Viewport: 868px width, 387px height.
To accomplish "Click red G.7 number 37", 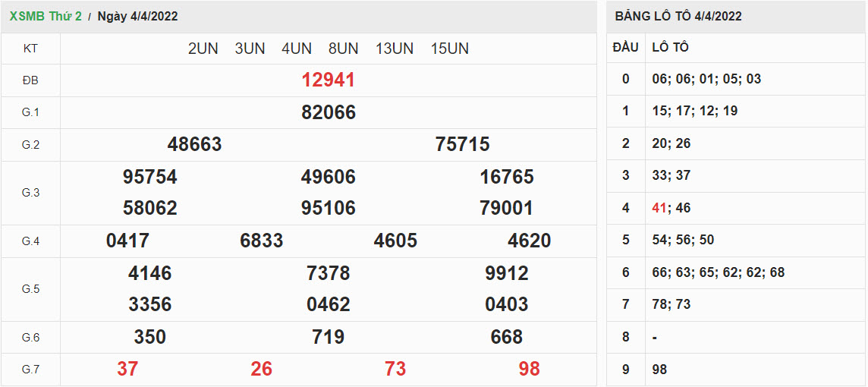I will tap(127, 370).
